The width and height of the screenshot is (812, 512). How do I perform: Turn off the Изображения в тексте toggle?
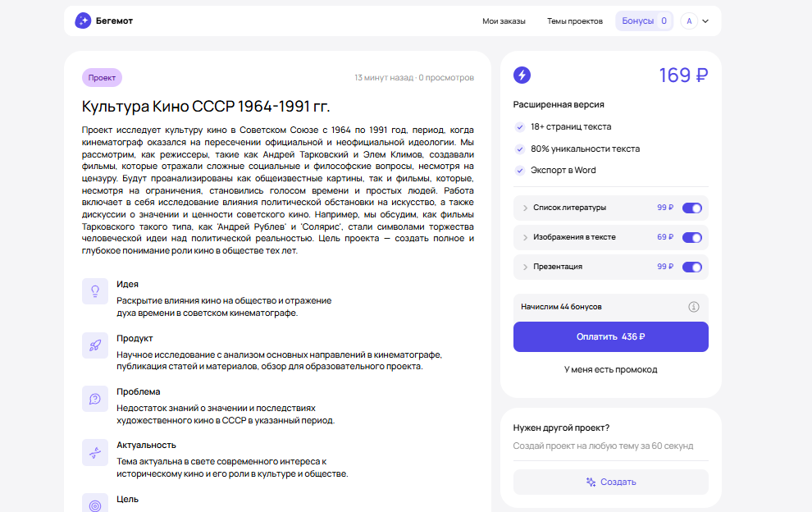click(691, 237)
